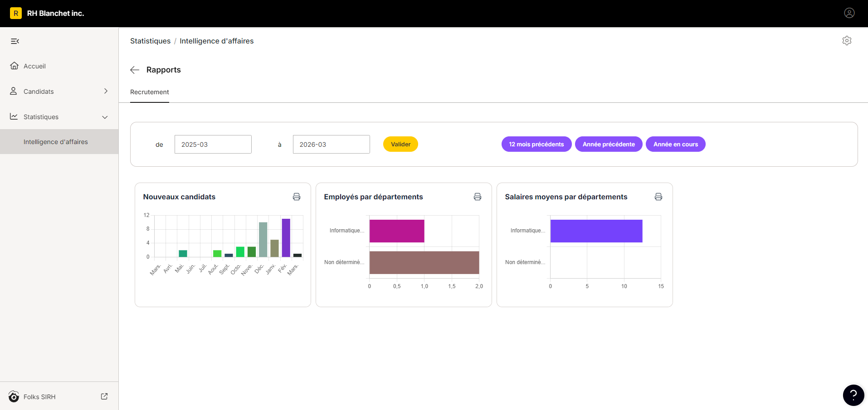Viewport: 868px width, 410px height.
Task: Open user profile icon
Action: tap(849, 13)
